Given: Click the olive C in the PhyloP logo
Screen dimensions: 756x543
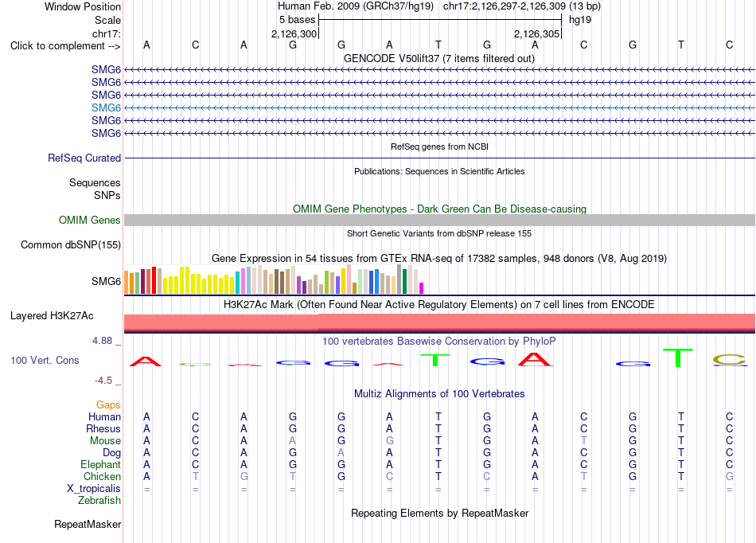Looking at the screenshot, I should click(730, 360).
